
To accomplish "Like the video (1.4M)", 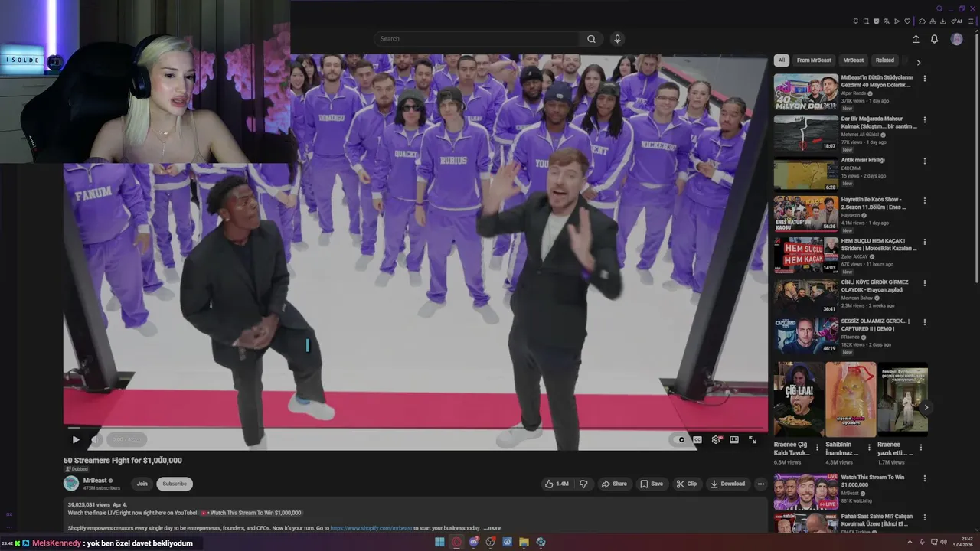I will tap(557, 484).
